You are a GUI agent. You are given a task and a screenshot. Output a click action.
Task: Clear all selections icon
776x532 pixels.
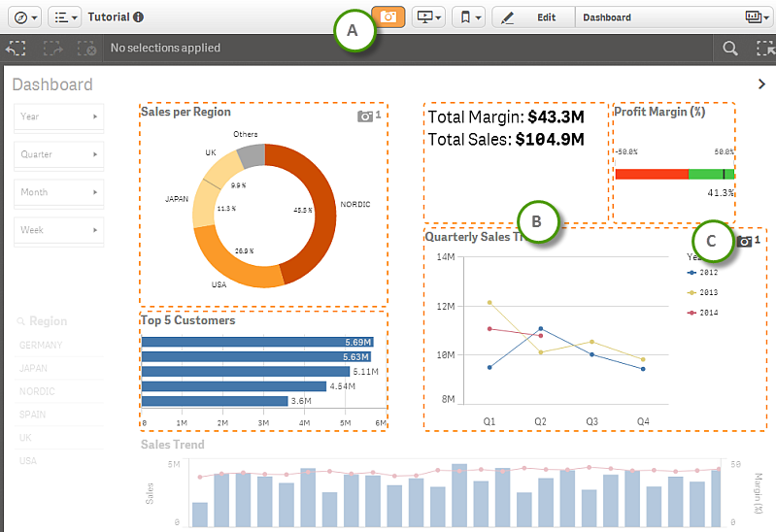tap(86, 48)
